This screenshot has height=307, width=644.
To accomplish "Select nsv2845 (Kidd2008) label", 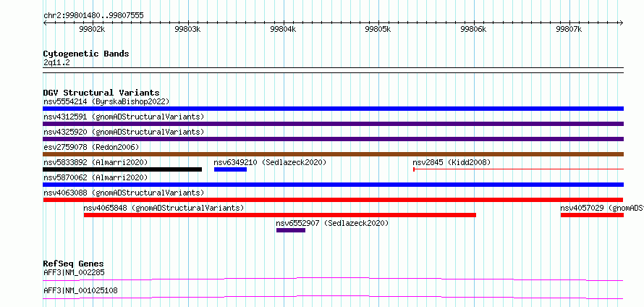I will click(452, 162).
